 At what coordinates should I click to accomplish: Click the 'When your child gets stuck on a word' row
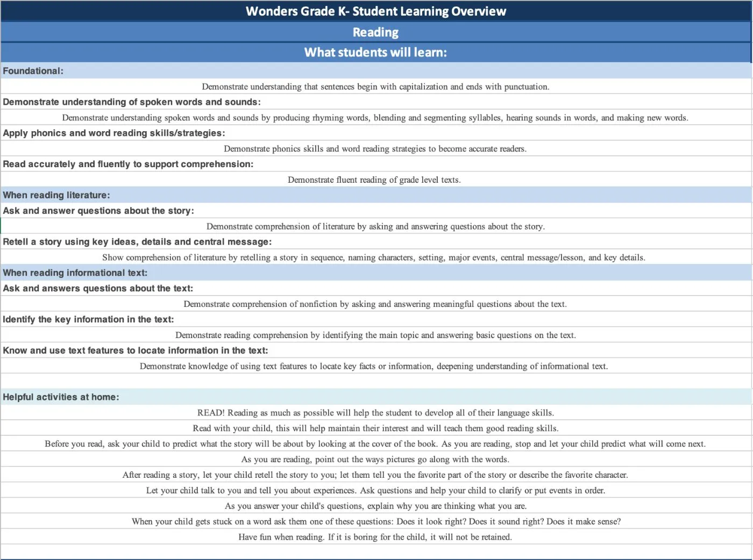[376, 522]
